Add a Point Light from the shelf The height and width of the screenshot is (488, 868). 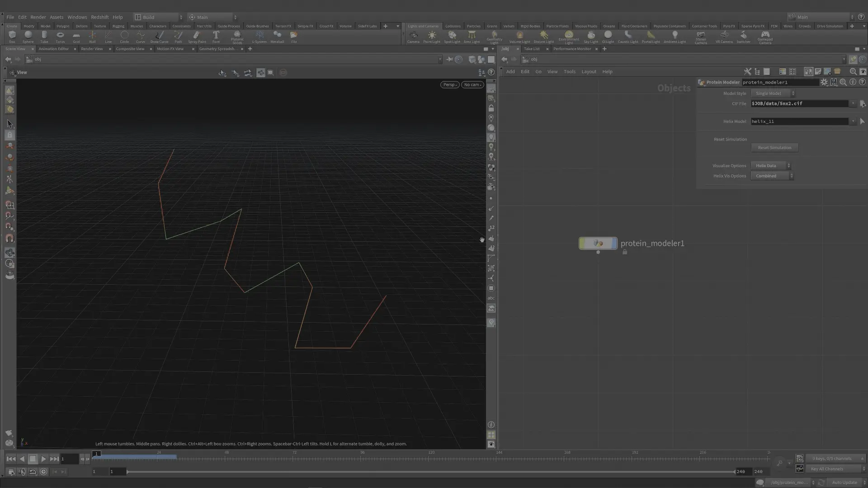point(432,37)
